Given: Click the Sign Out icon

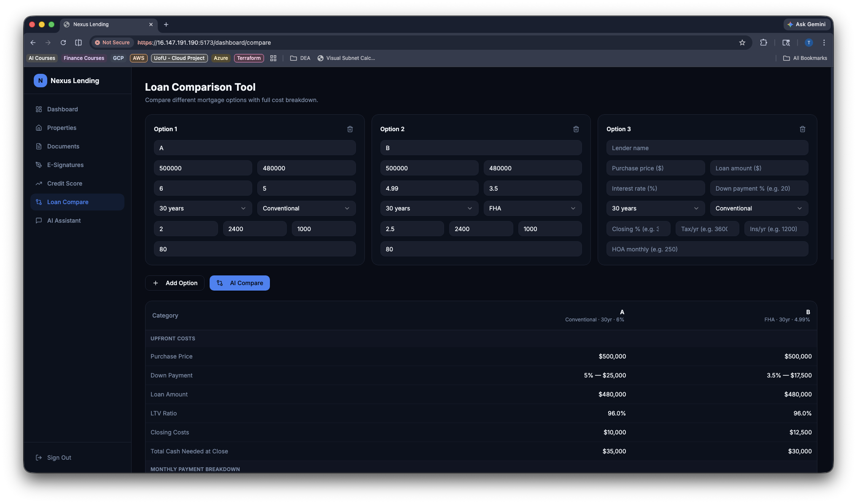Looking at the screenshot, I should (x=39, y=458).
